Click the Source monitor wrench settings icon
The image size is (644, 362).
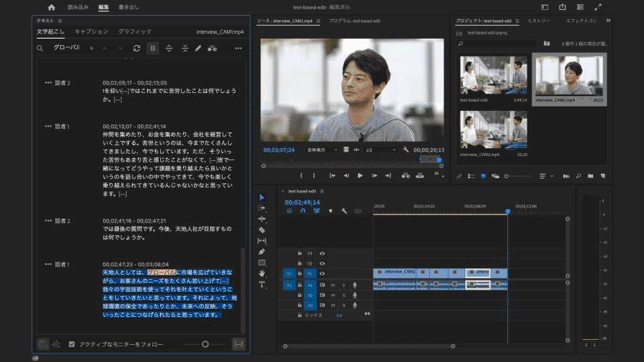[x=406, y=150]
